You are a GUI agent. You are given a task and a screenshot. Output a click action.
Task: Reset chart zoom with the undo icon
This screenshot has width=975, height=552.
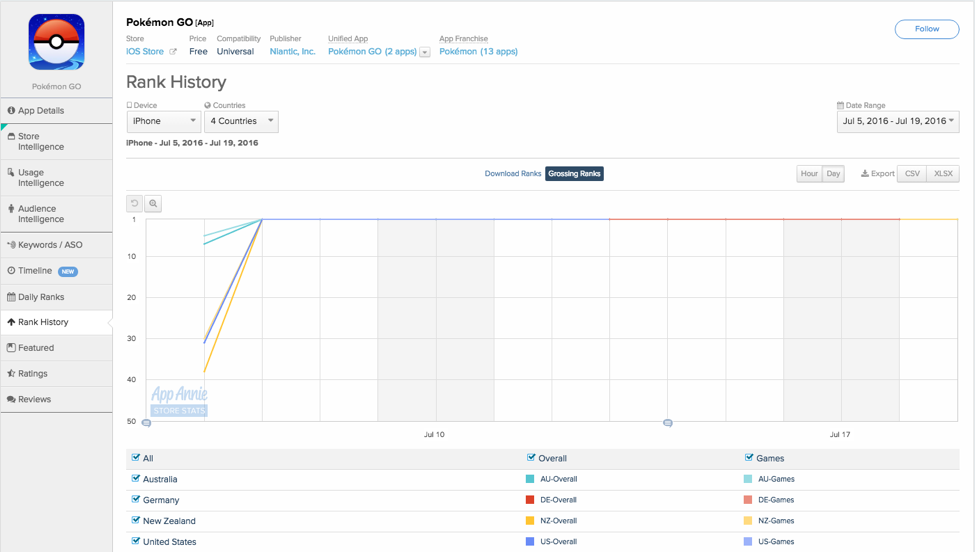click(134, 203)
